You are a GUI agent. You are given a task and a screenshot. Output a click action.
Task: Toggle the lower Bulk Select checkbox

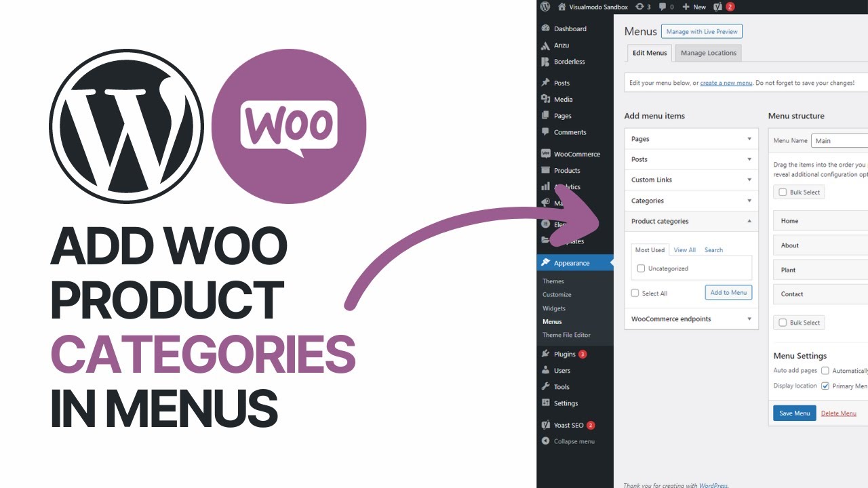tap(783, 323)
